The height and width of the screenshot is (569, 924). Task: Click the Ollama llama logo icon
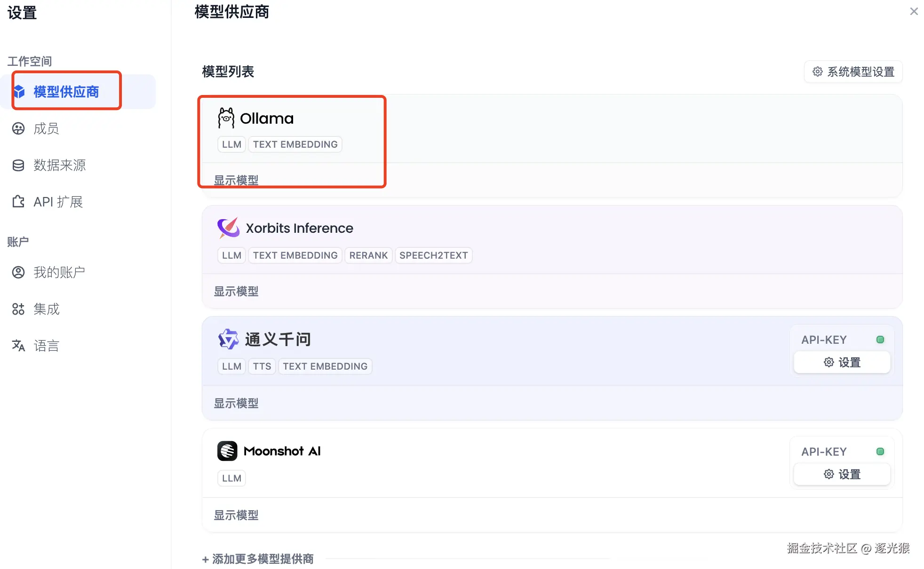point(226,118)
